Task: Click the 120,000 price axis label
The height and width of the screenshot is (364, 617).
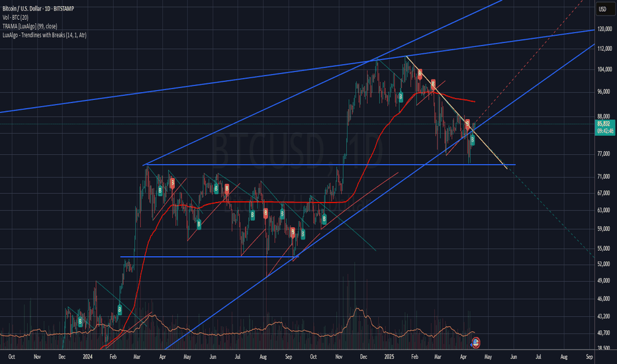Action: click(x=604, y=29)
